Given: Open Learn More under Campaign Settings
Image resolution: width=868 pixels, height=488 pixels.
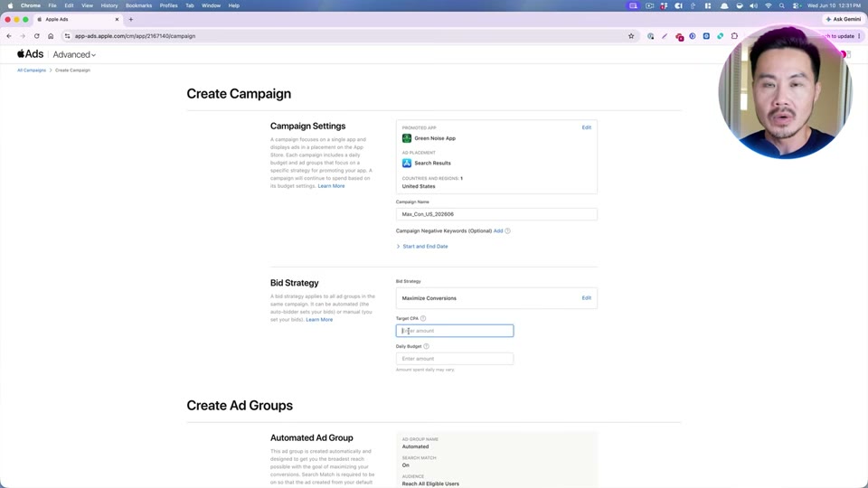Looking at the screenshot, I should tap(331, 186).
